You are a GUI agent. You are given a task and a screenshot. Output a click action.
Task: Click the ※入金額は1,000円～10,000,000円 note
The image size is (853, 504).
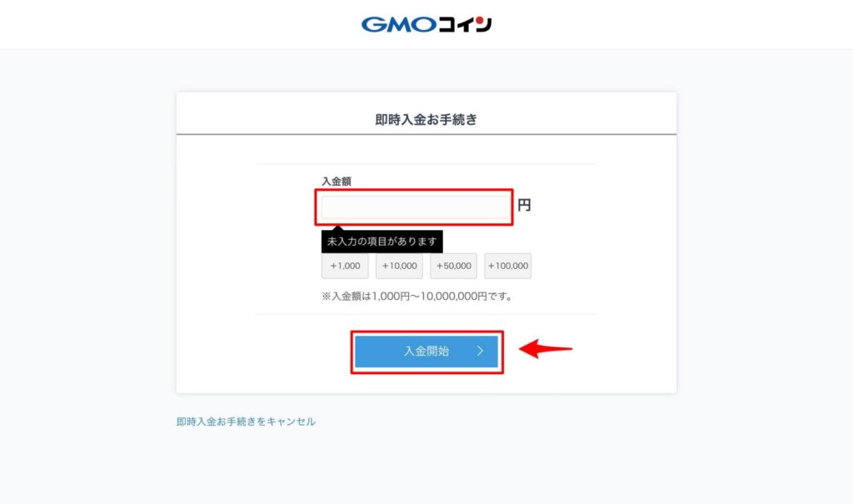417,296
